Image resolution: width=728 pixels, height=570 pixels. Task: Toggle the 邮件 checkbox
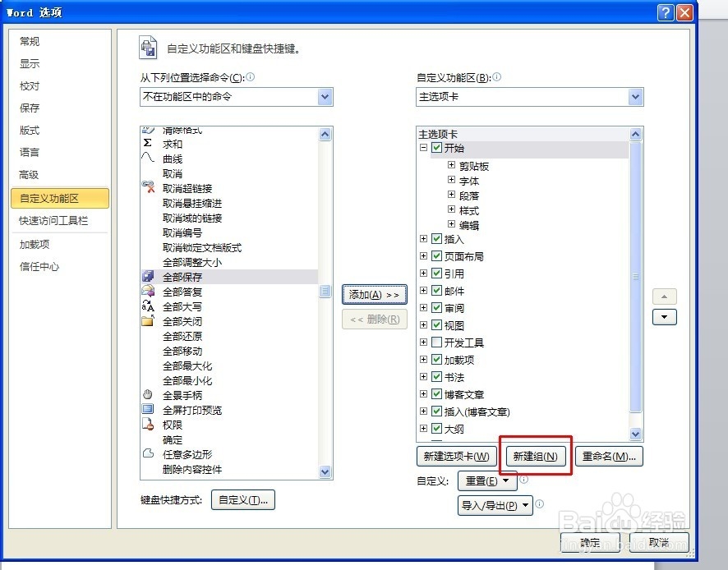coord(436,290)
